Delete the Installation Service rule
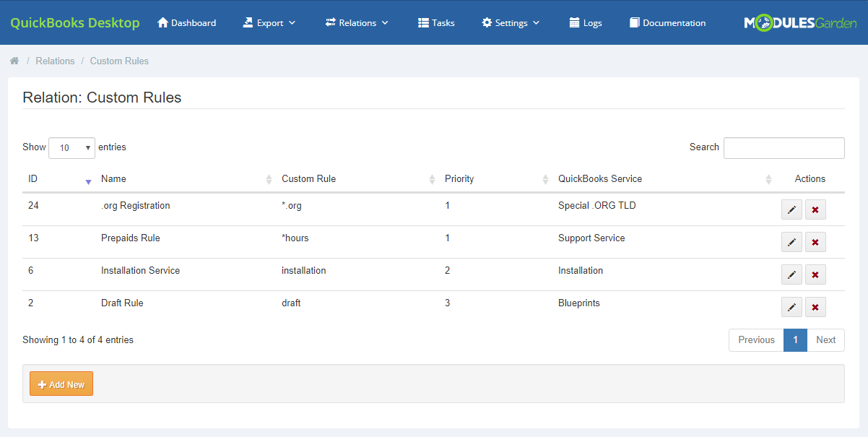The image size is (868, 437). coord(815,274)
